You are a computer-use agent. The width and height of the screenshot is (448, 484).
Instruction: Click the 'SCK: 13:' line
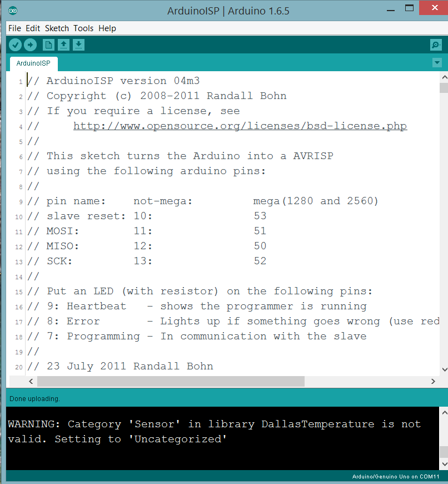147,261
